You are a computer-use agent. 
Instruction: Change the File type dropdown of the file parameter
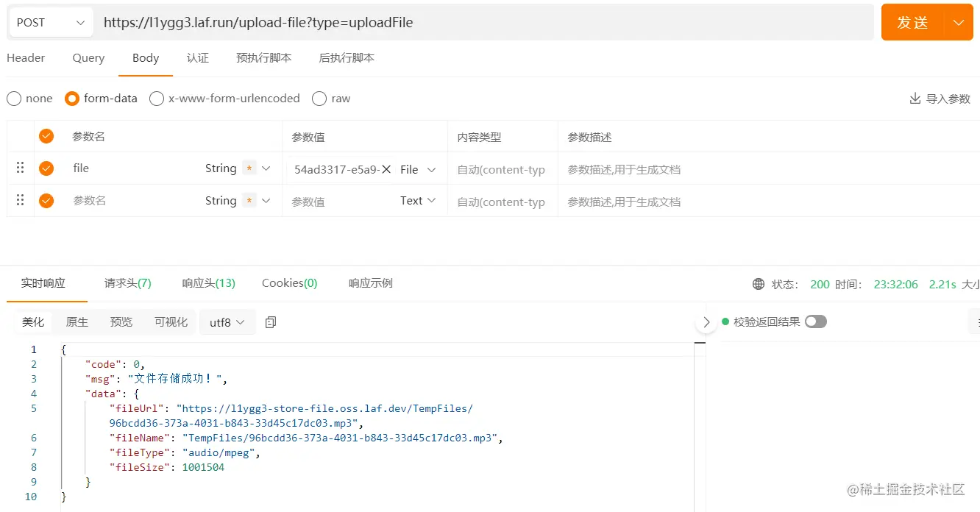(418, 169)
